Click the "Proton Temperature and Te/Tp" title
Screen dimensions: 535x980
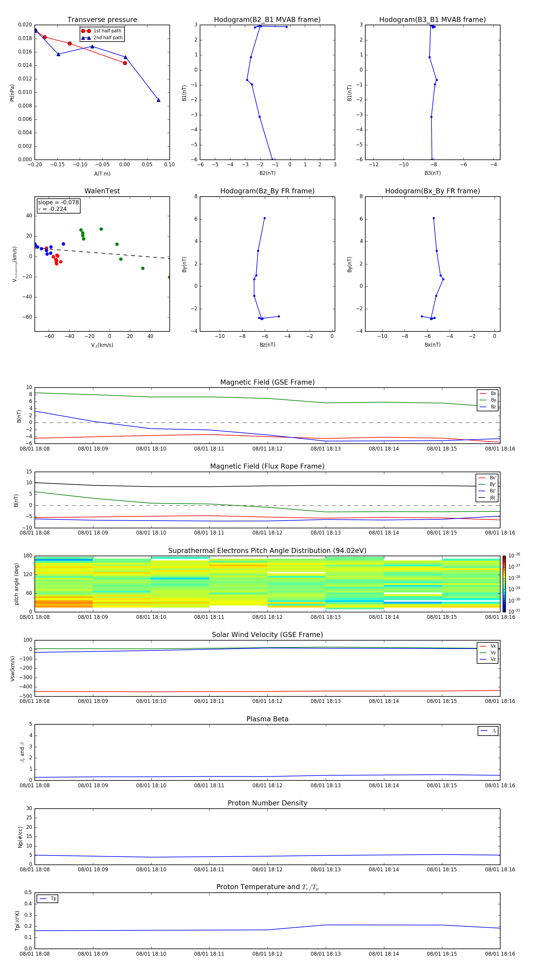coord(267,887)
